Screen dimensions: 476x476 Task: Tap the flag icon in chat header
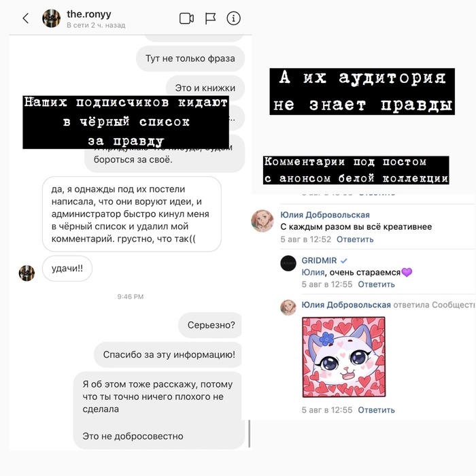(210, 18)
